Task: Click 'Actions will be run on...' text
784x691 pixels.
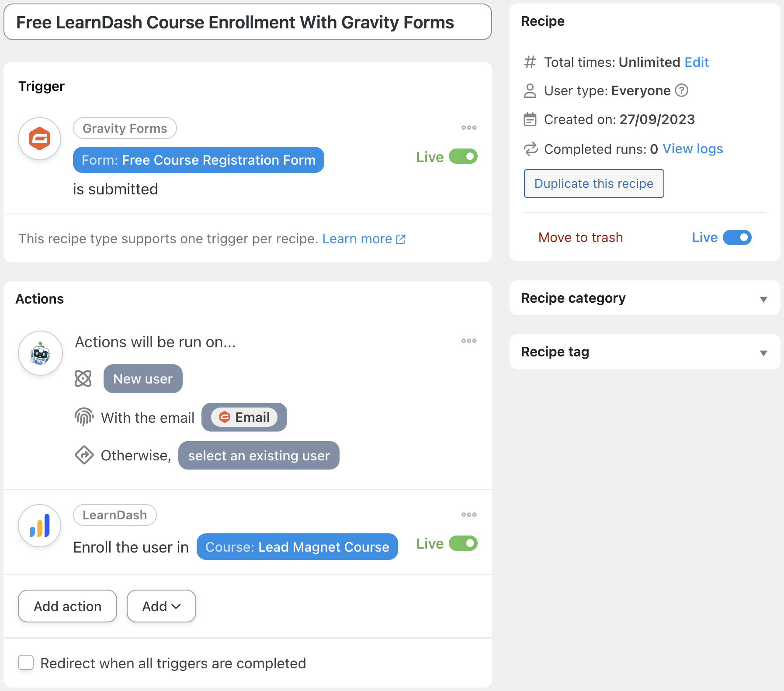Action: 155,342
